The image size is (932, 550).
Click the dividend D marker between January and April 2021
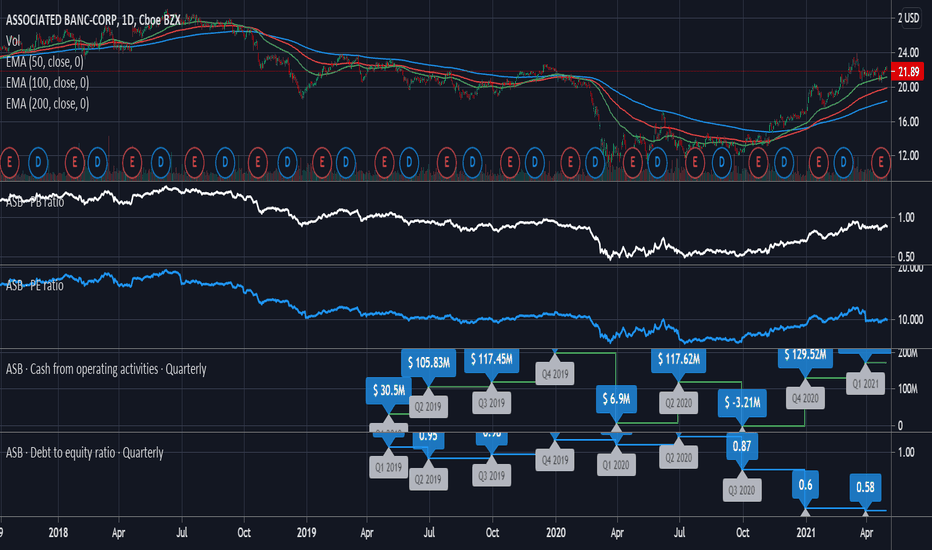[843, 162]
